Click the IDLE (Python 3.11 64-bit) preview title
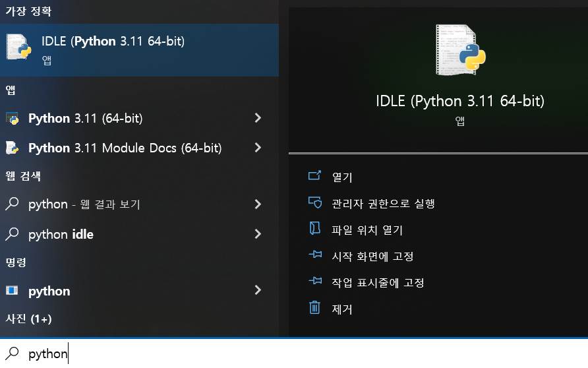 coord(459,101)
